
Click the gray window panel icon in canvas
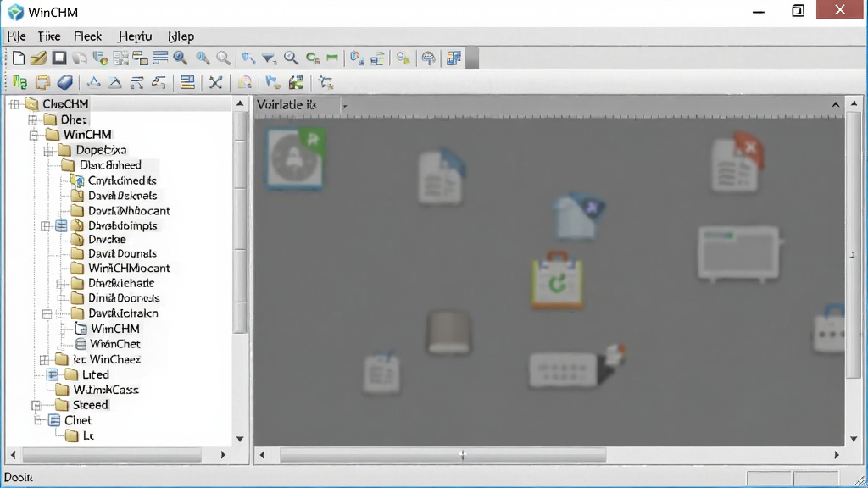[x=739, y=253]
